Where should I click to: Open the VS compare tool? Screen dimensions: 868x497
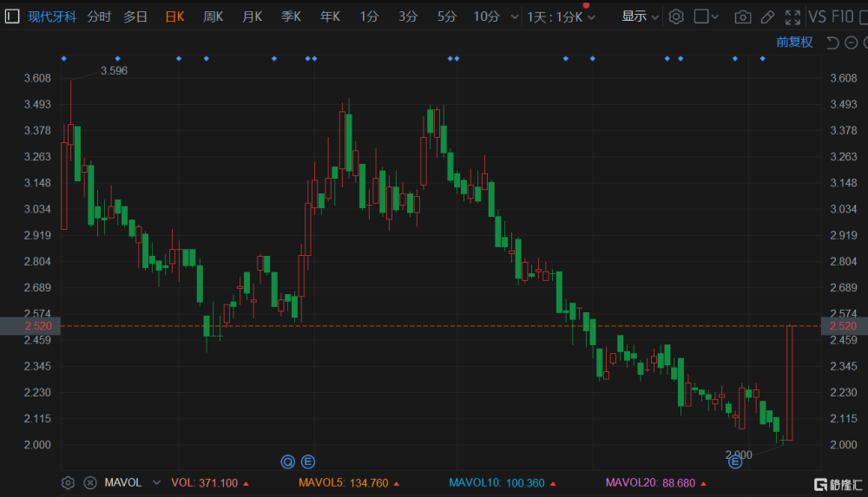[x=817, y=17]
